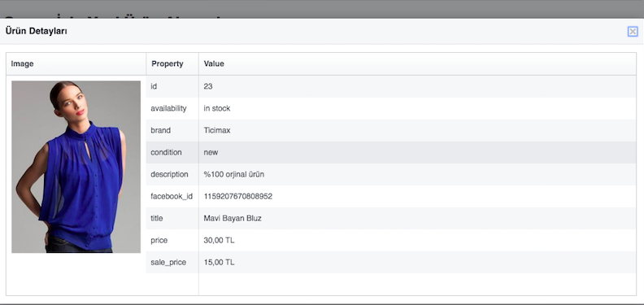This screenshot has width=644, height=305.
Task: Click the description value %100 orjinal ürün
Action: 233,174
